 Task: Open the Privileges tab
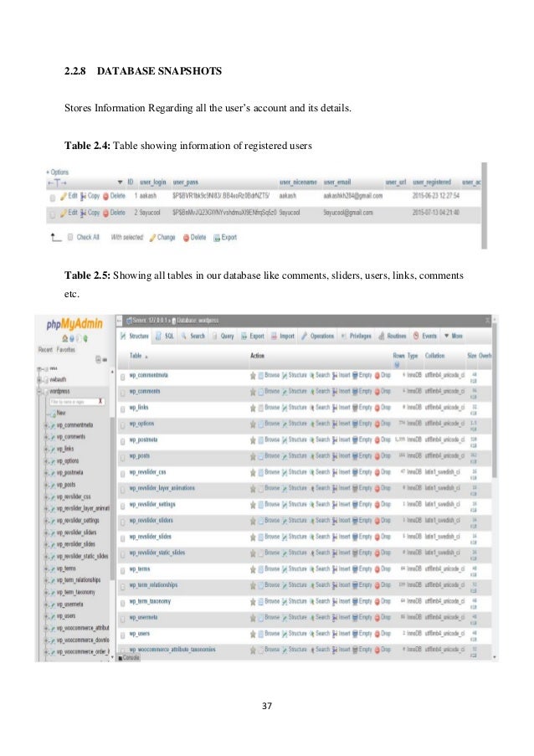click(357, 336)
